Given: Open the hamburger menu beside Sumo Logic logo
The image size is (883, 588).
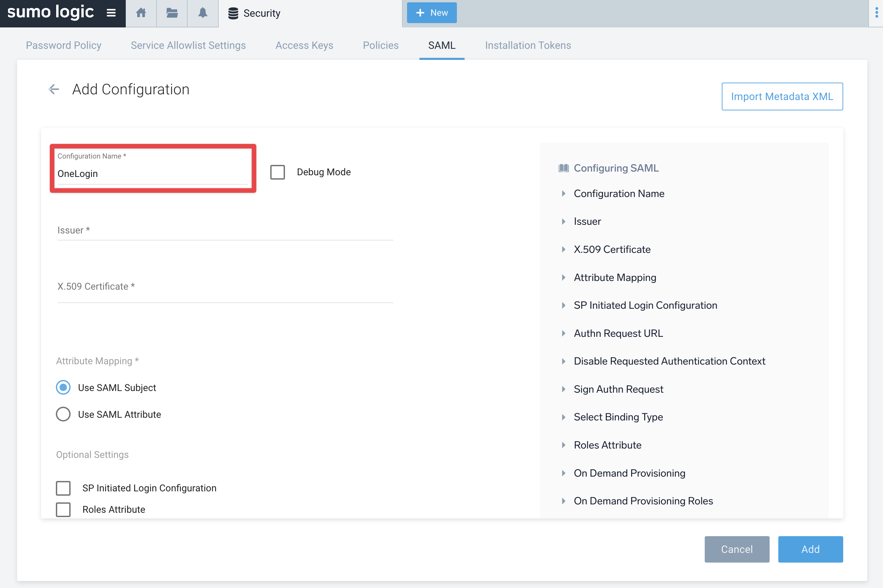Looking at the screenshot, I should click(111, 13).
